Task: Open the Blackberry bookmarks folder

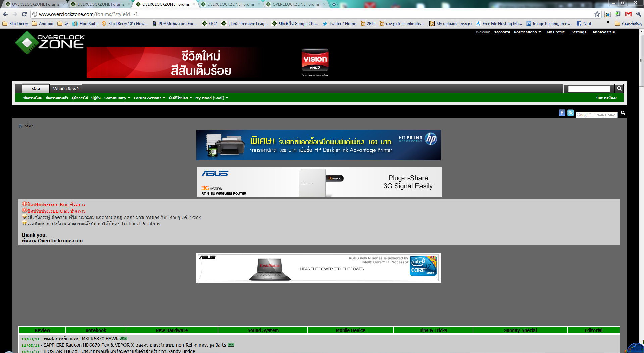Action: point(15,24)
